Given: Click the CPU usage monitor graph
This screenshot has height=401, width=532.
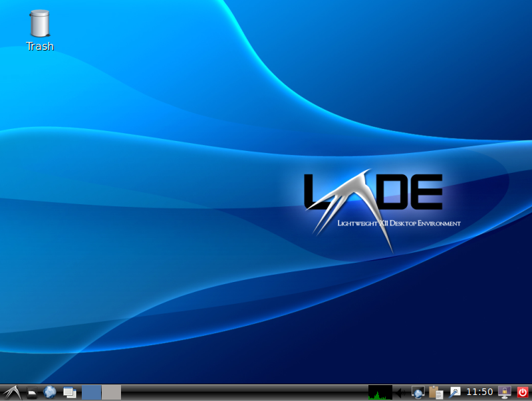Looking at the screenshot, I should pyautogui.click(x=380, y=392).
